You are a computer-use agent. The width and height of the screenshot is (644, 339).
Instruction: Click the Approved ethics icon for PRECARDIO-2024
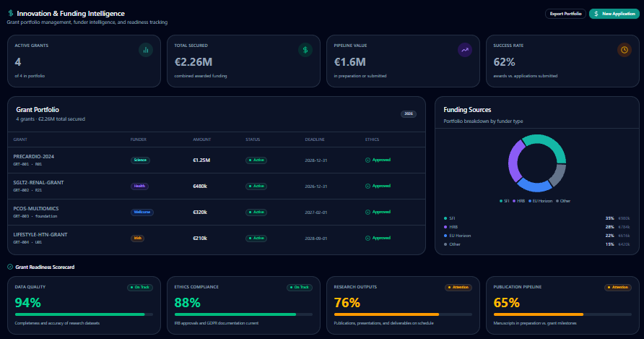367,160
